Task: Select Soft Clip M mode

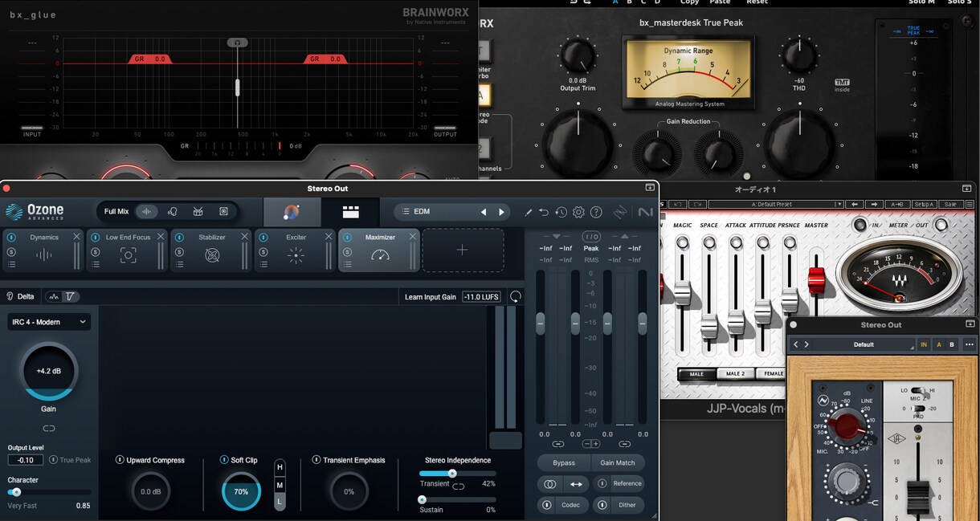Action: pyautogui.click(x=280, y=485)
